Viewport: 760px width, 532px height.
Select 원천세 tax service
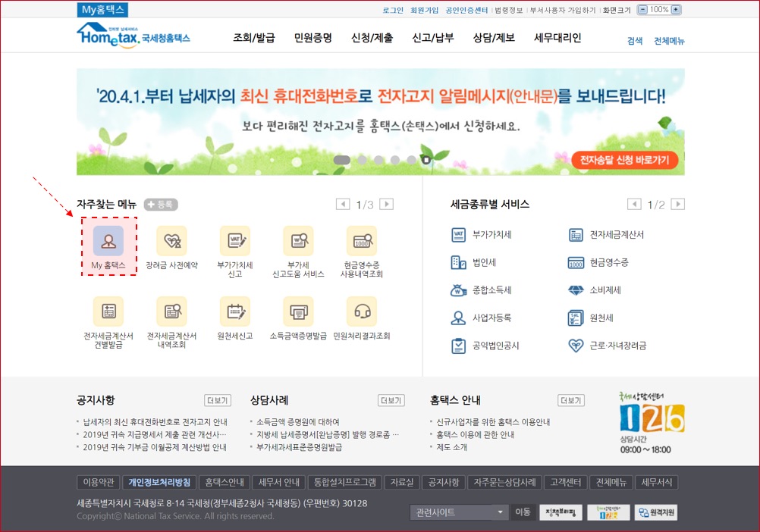(x=590, y=318)
